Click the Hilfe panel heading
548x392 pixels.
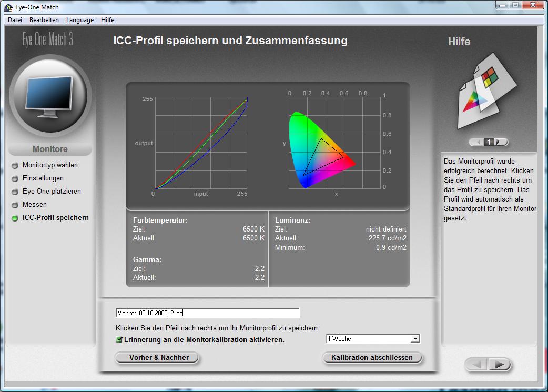click(459, 42)
